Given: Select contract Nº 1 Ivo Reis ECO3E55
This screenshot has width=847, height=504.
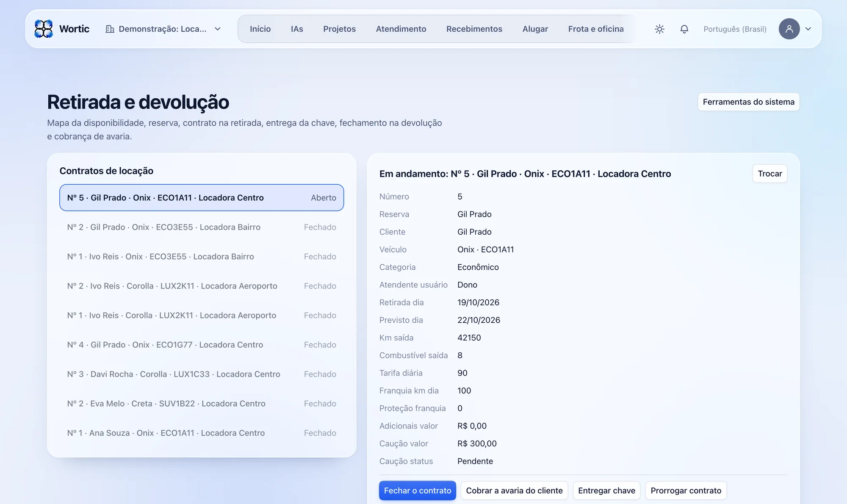Looking at the screenshot, I should coord(202,256).
